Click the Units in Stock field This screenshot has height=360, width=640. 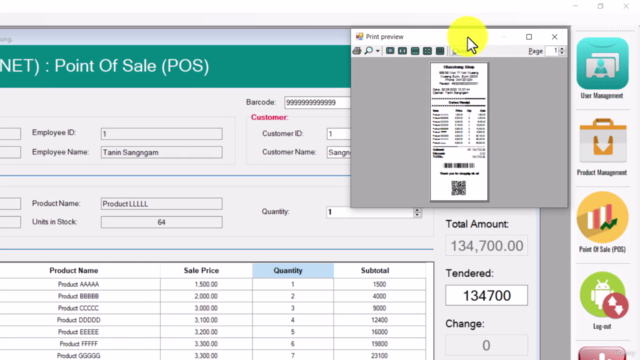click(162, 222)
